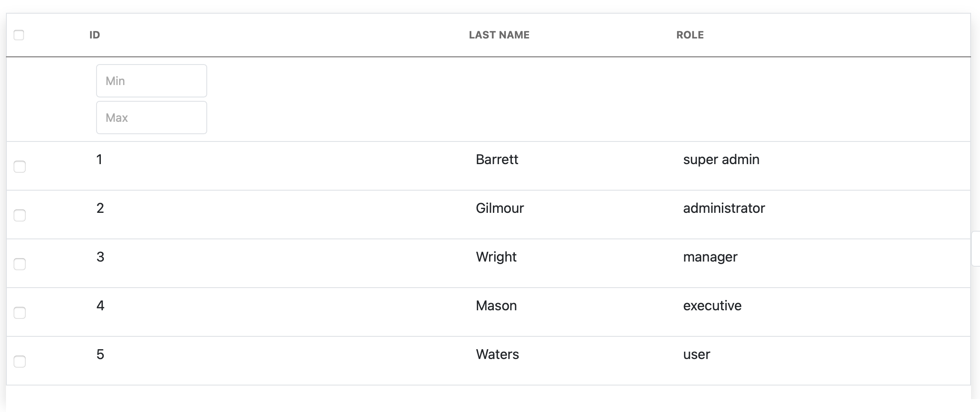Viewport: 980px width, 412px height.
Task: Mark the checkbox for Mason row
Action: [20, 313]
